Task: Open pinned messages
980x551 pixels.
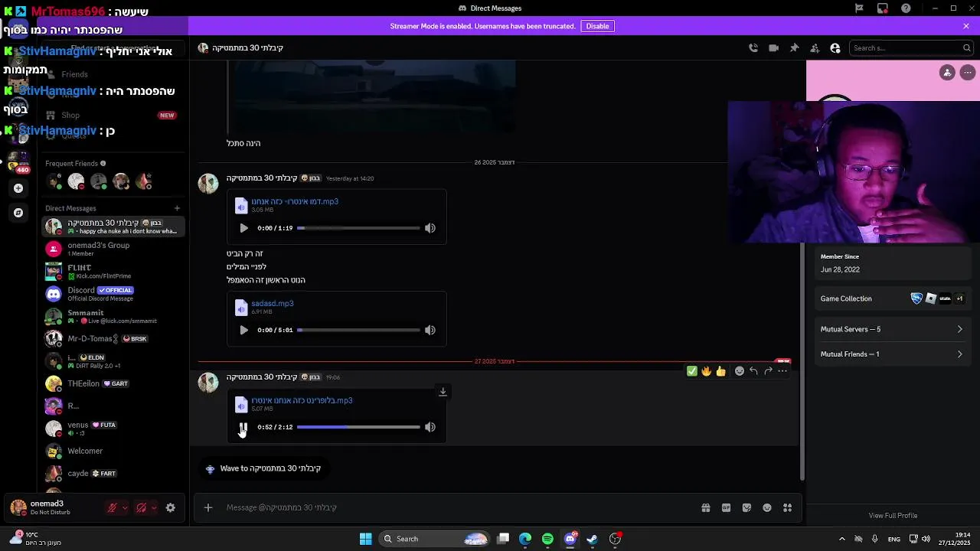Action: (794, 47)
